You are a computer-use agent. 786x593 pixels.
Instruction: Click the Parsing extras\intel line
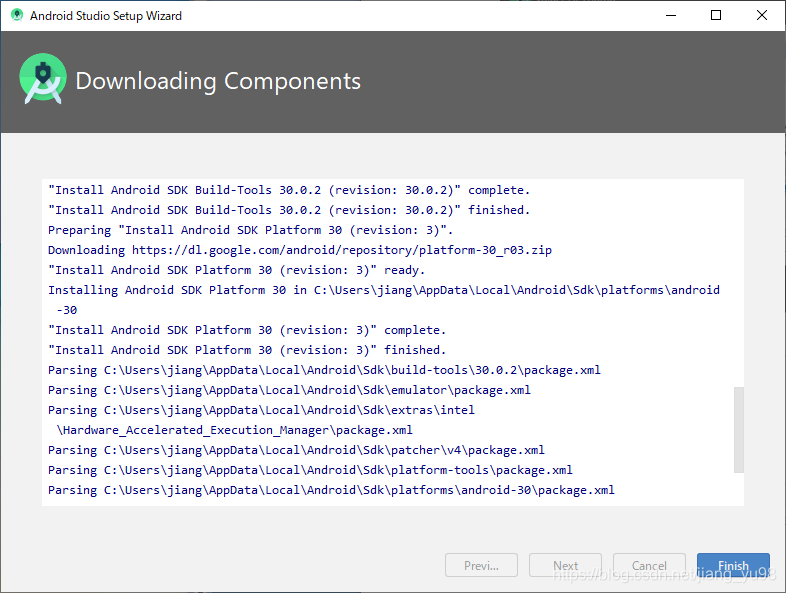coord(261,411)
